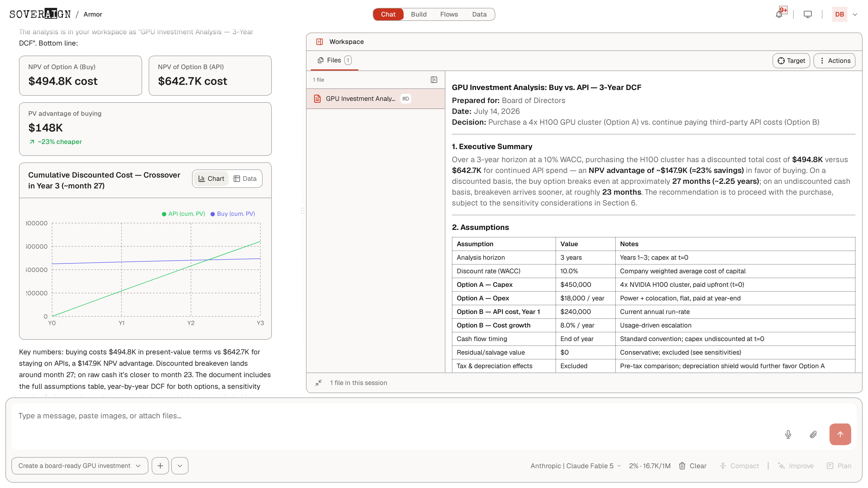Expand the user menu chevron
This screenshot has width=868, height=488.
coord(855,14)
